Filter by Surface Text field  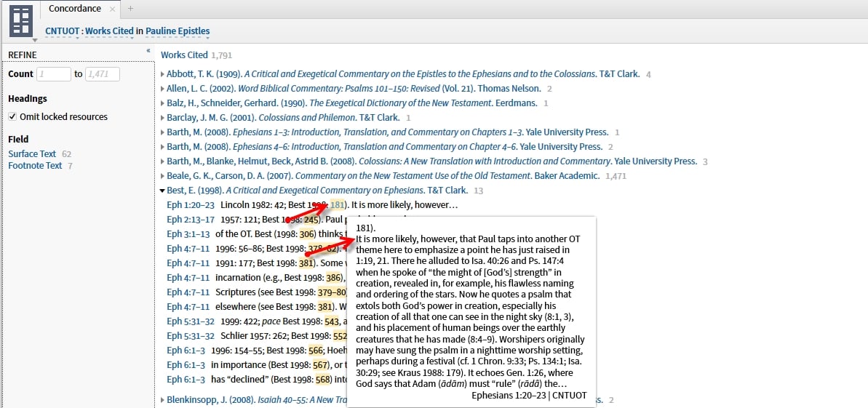[x=32, y=154]
